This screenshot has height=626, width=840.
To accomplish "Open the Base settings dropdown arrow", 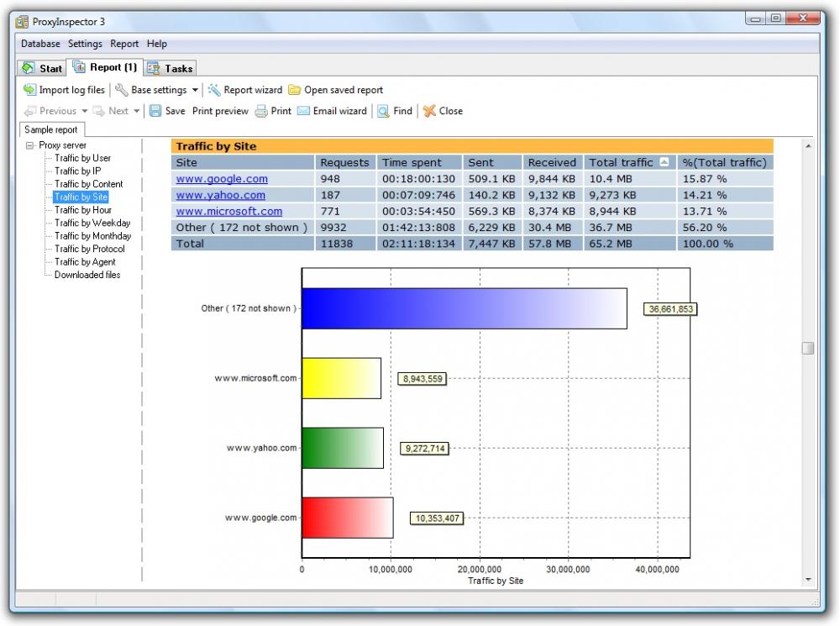I will [x=196, y=90].
